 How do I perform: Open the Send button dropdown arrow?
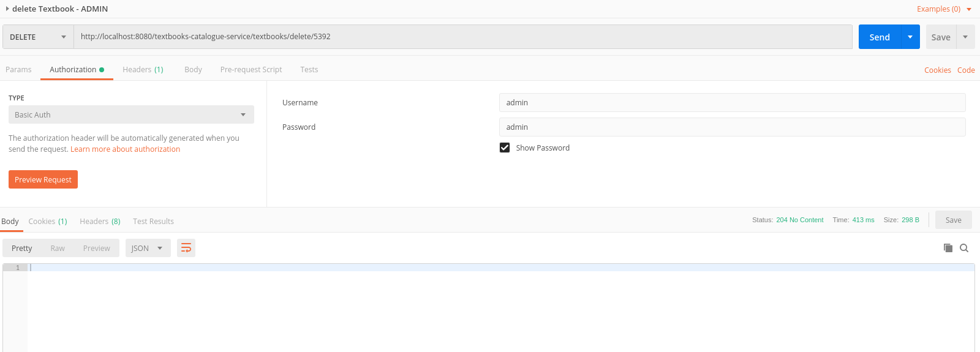point(910,37)
